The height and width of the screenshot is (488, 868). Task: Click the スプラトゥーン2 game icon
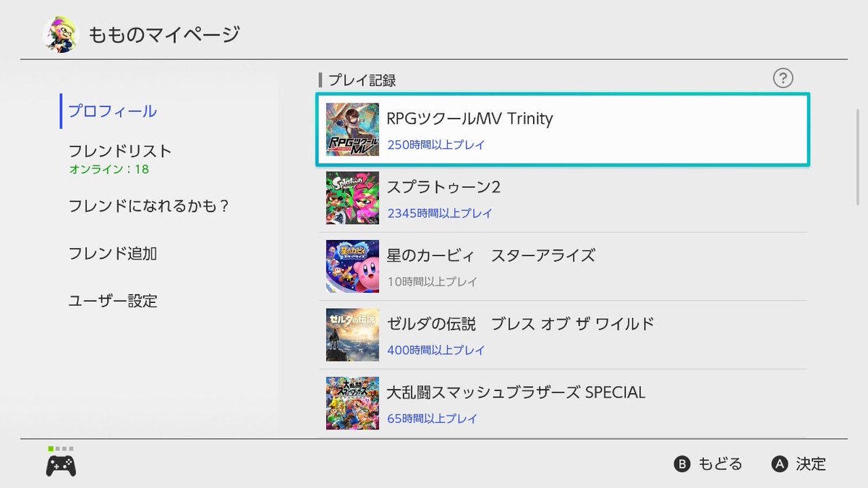[352, 197]
